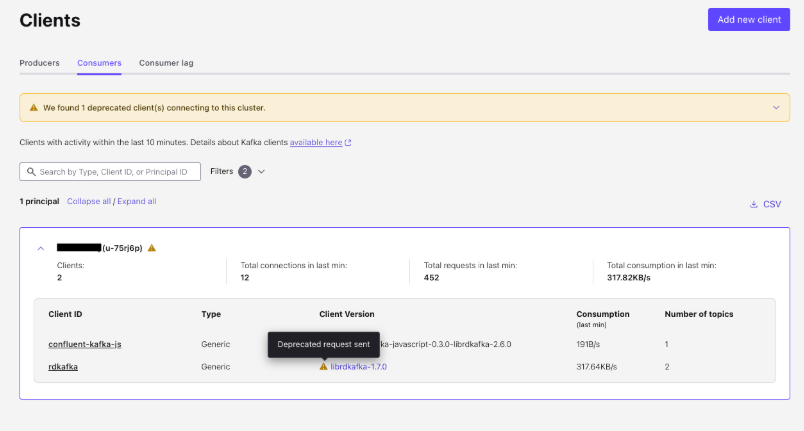Collapse the u-75rj6p principal row chevron

click(x=41, y=248)
